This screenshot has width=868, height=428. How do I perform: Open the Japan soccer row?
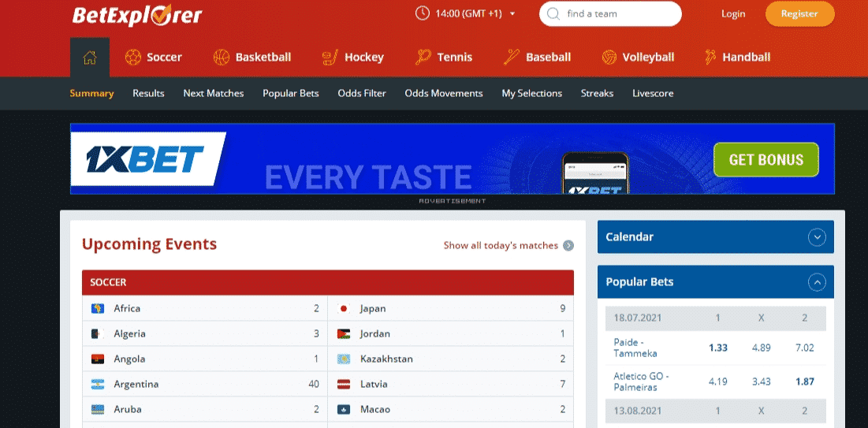pos(451,308)
